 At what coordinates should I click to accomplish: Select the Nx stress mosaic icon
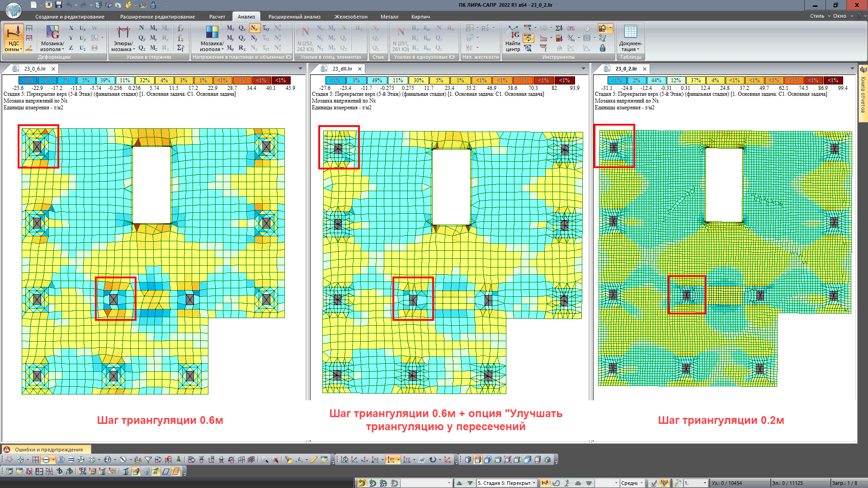pos(254,28)
